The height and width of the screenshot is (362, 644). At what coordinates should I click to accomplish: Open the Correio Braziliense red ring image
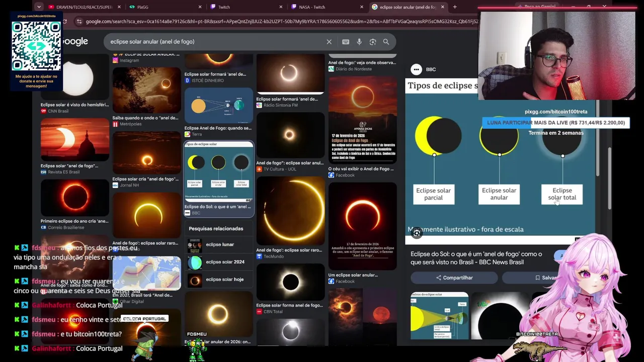pos(75,198)
